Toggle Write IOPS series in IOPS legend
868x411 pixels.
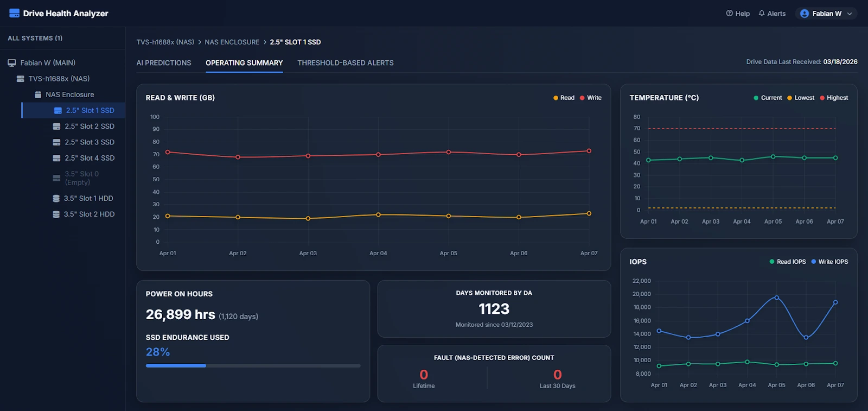[x=829, y=262]
